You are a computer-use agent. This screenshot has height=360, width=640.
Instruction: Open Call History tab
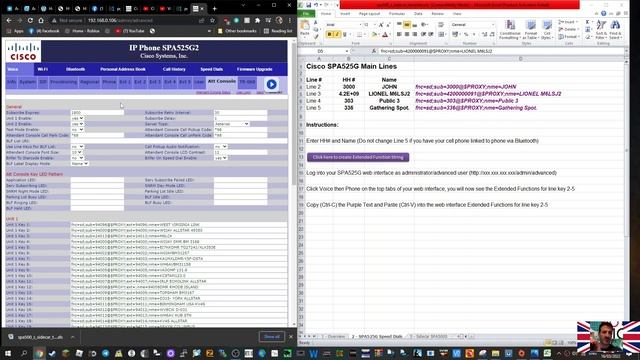pyautogui.click(x=174, y=69)
